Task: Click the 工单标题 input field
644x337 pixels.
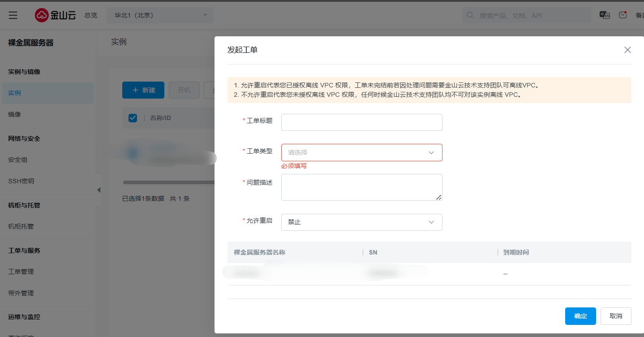Action: coord(361,122)
